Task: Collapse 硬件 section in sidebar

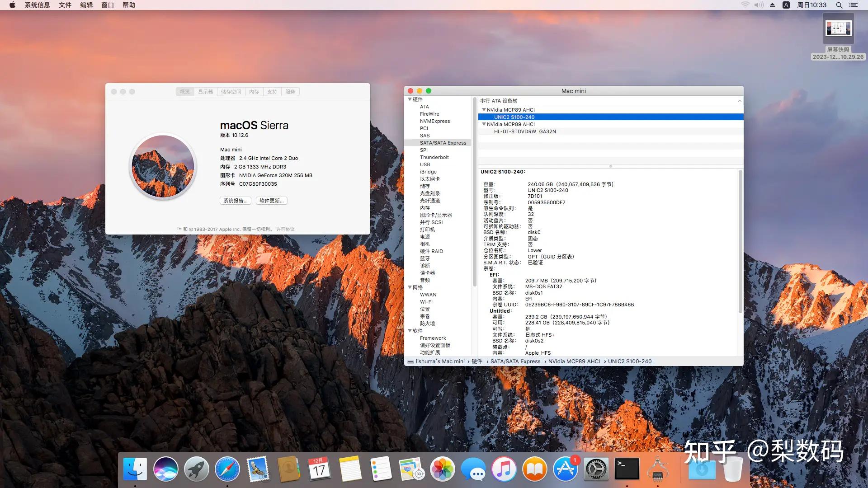Action: 410,99
